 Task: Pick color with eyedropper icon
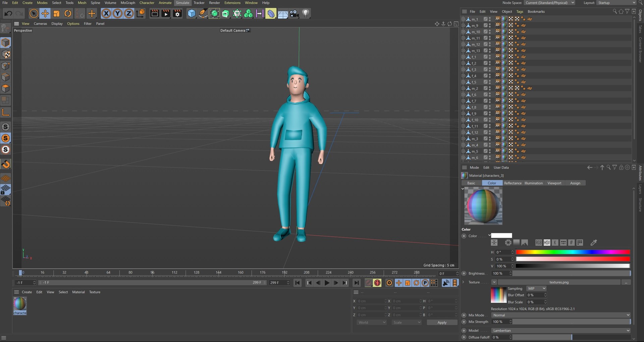coord(594,242)
